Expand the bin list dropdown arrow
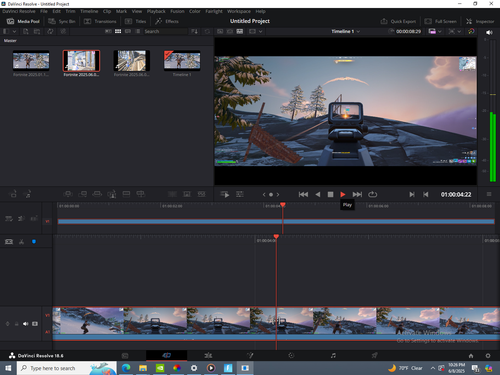 pos(14,31)
